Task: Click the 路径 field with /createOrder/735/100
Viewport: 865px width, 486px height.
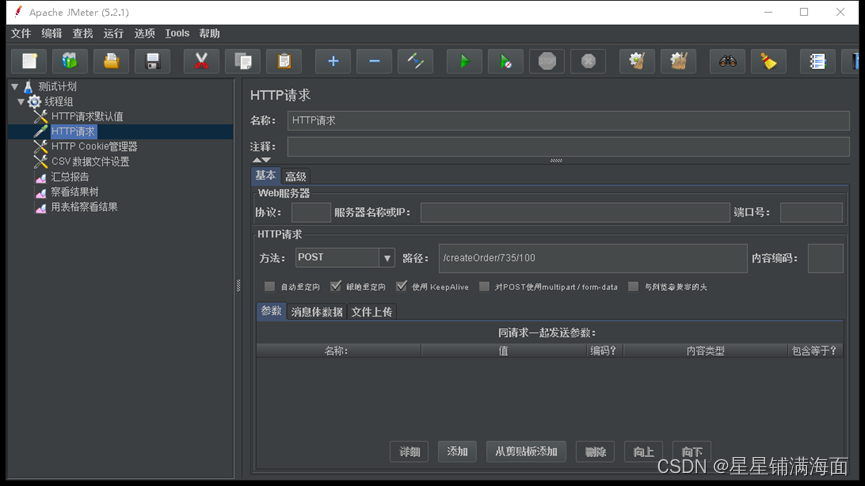Action: (x=593, y=258)
